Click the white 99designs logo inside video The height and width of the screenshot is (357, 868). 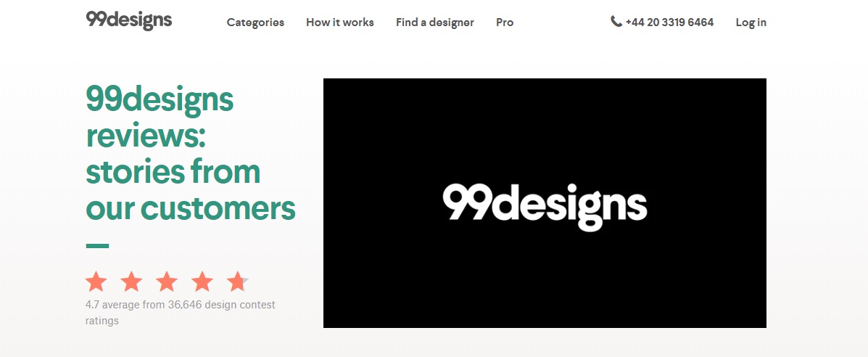pyautogui.click(x=545, y=207)
